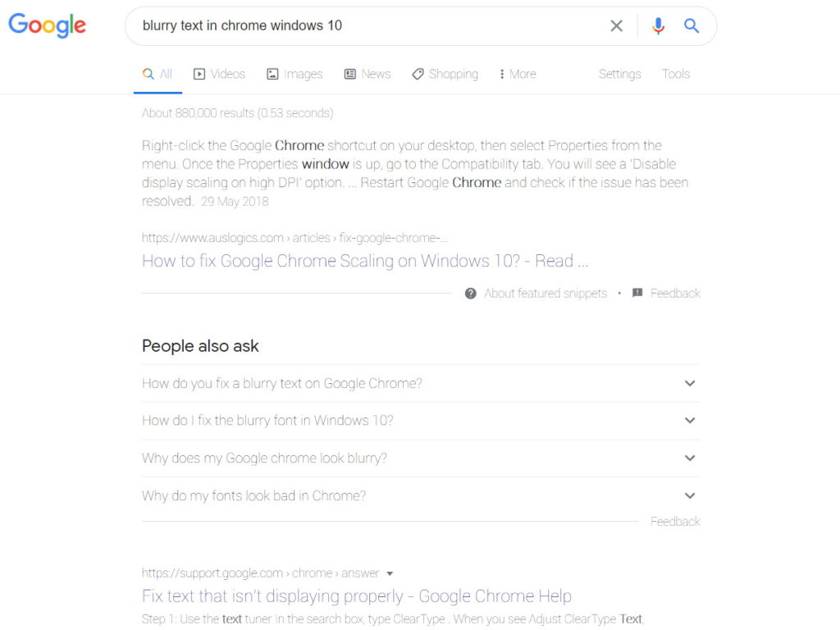Viewport: 840px width, 630px height.
Task: Expand "blurry font in Windows 10" question
Action: coord(690,420)
